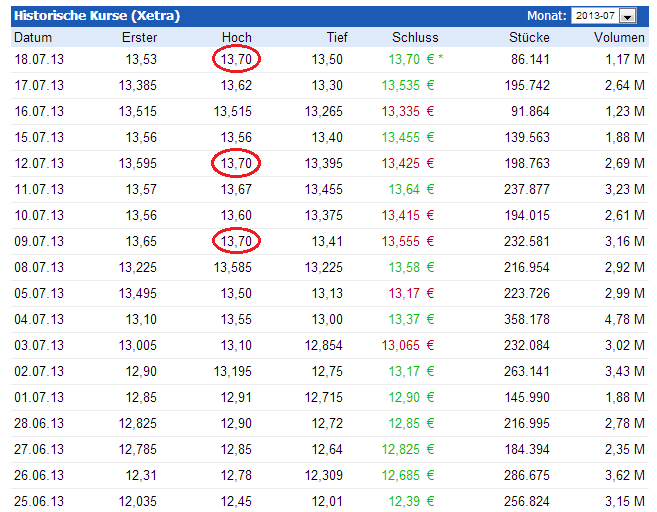Click the Erster column header

tap(138, 38)
